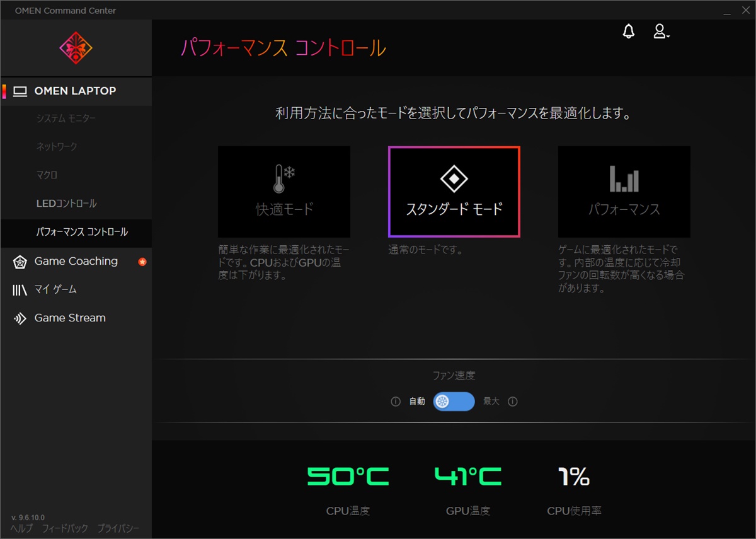756x539 pixels.
Task: Click the 1% CPU usage reading
Action: (x=574, y=477)
